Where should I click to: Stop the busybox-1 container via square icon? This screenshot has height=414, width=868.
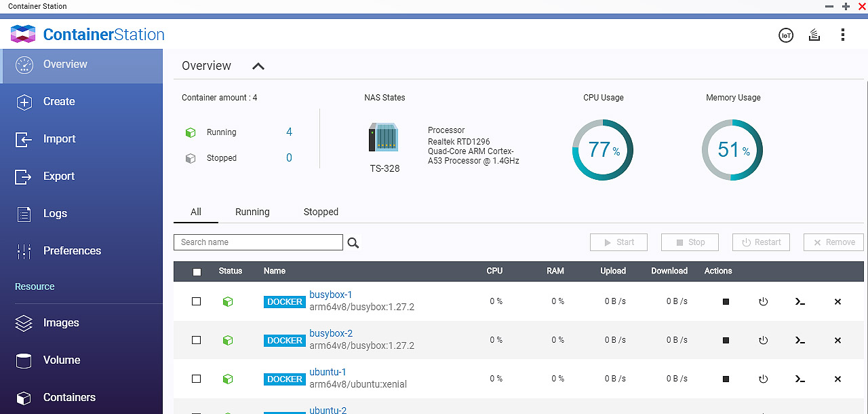coord(726,302)
